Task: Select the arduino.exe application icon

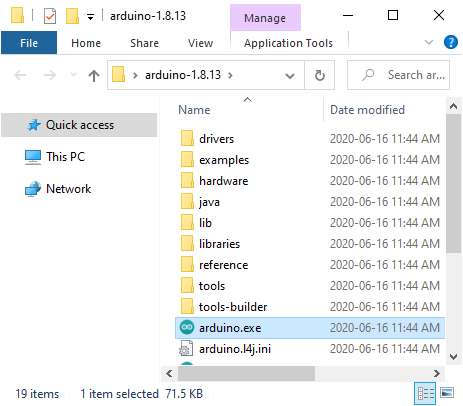Action: (187, 327)
